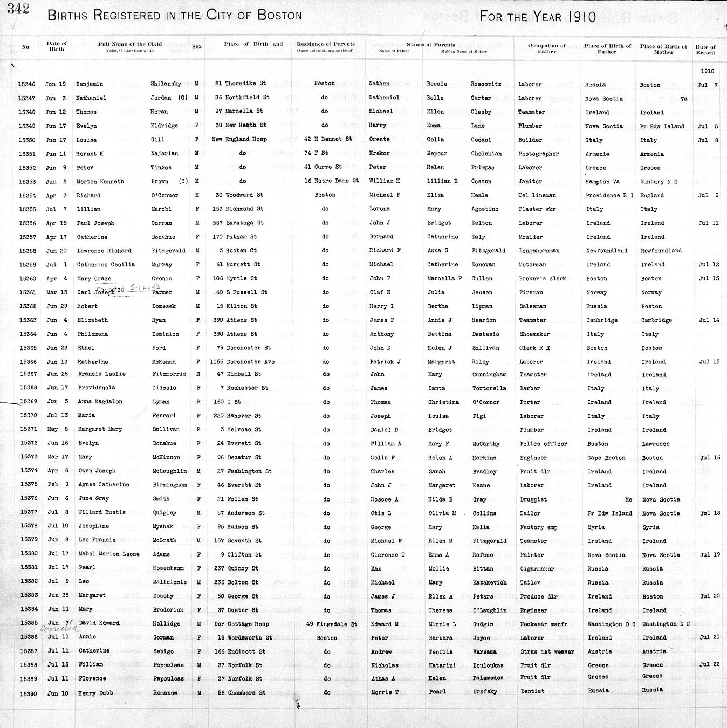Image resolution: width=727 pixels, height=728 pixels.
Task: Select the occupation Longshoreman
Action: tap(539, 251)
